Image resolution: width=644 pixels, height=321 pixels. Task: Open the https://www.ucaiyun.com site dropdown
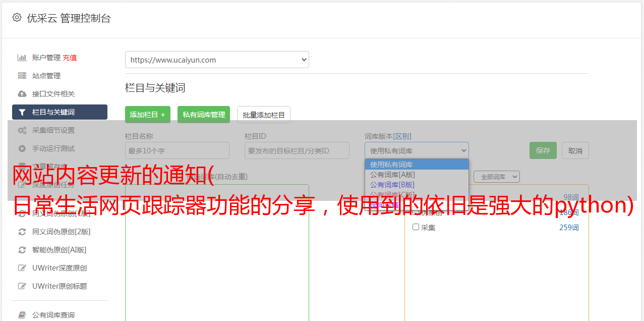tap(217, 60)
